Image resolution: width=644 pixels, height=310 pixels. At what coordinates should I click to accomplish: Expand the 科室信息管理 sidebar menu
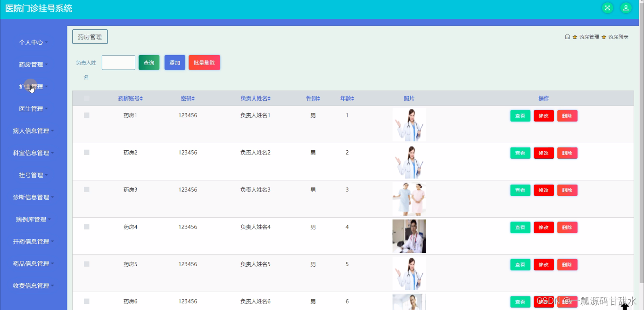[33, 153]
